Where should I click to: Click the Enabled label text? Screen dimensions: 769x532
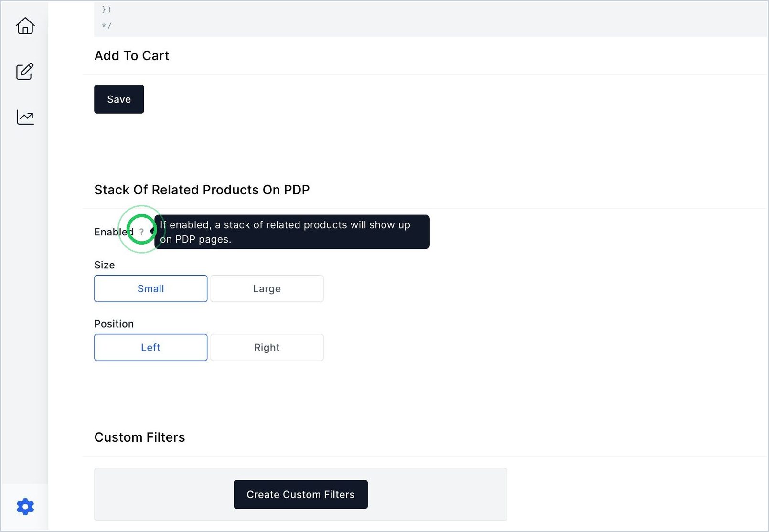click(114, 232)
